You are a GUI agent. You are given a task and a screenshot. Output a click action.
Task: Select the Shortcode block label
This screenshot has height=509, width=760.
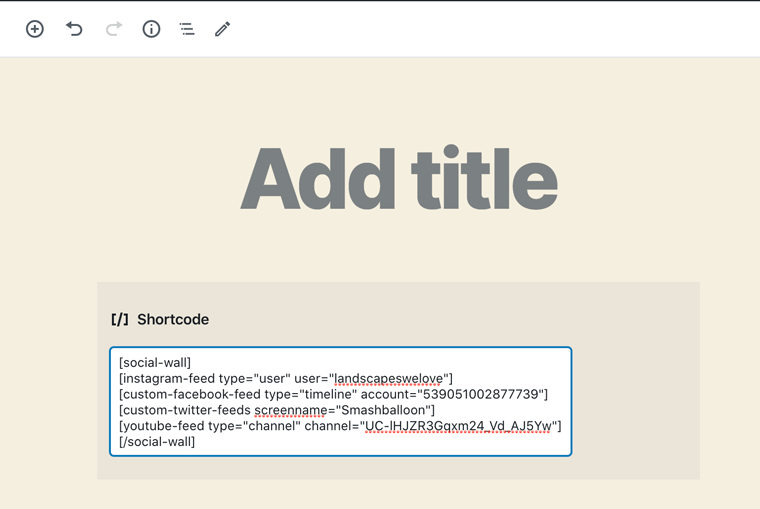[x=173, y=319]
